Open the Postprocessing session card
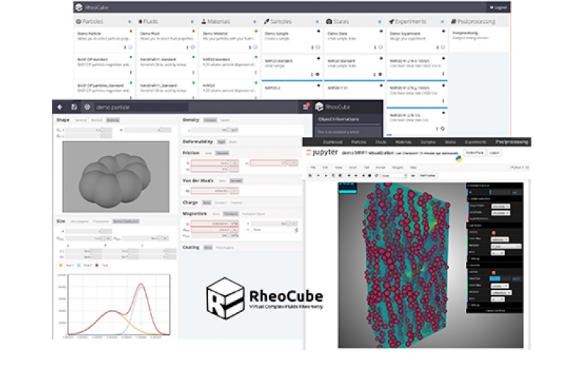The width and height of the screenshot is (588, 368). 479,40
